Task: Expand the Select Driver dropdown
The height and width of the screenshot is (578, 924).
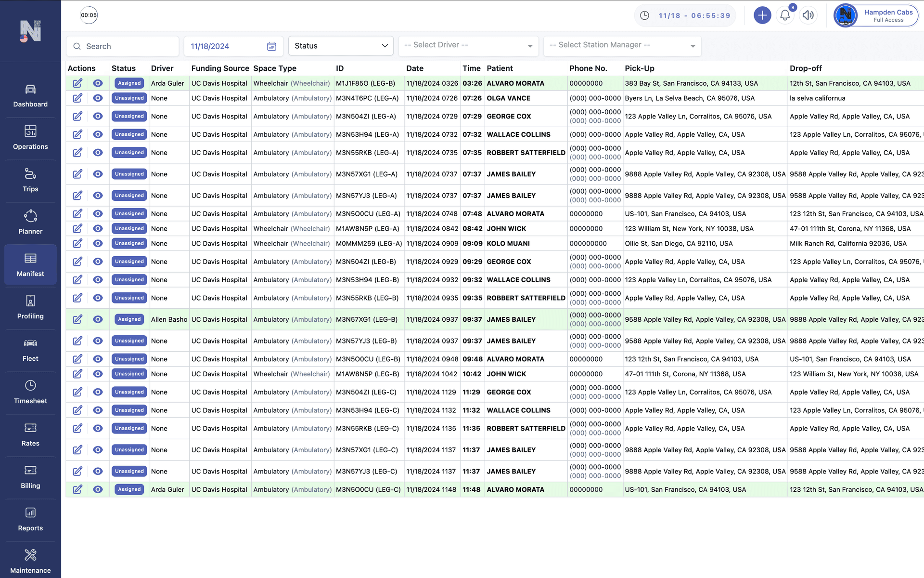Action: pos(468,46)
